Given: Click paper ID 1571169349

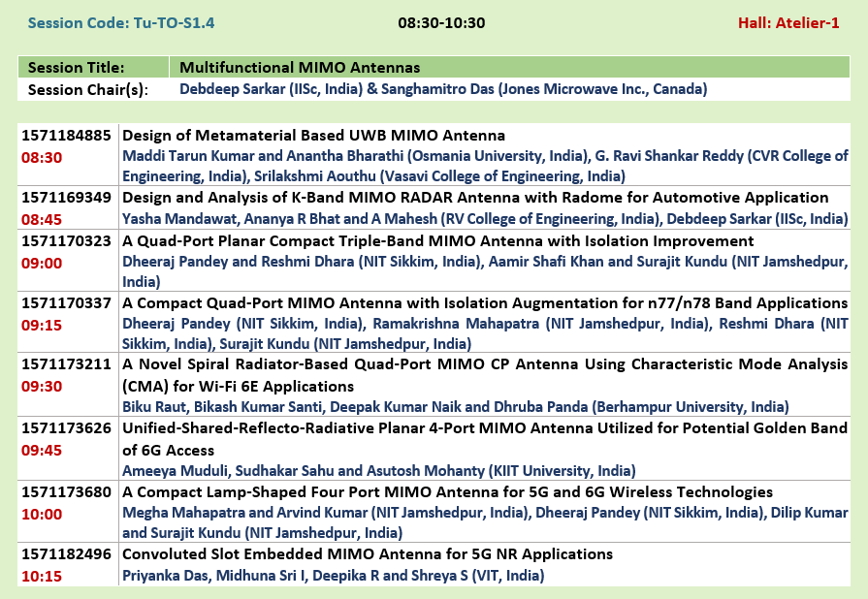Looking at the screenshot, I should pyautogui.click(x=67, y=199).
